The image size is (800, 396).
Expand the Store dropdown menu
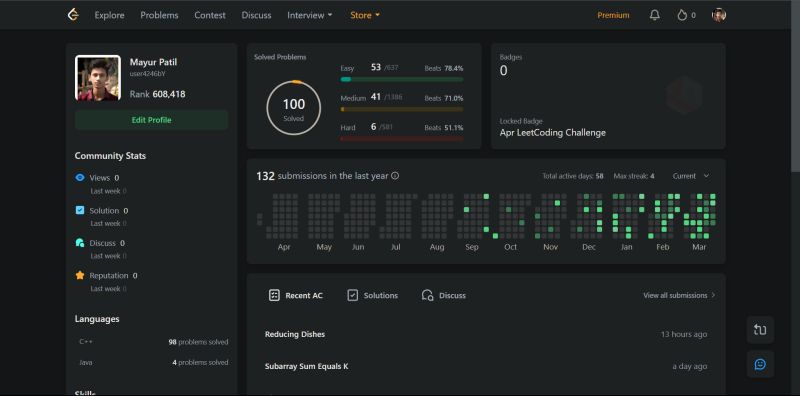tap(365, 15)
